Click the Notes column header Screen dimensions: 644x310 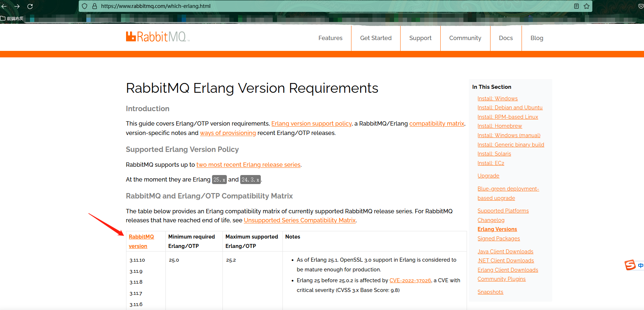tap(293, 237)
